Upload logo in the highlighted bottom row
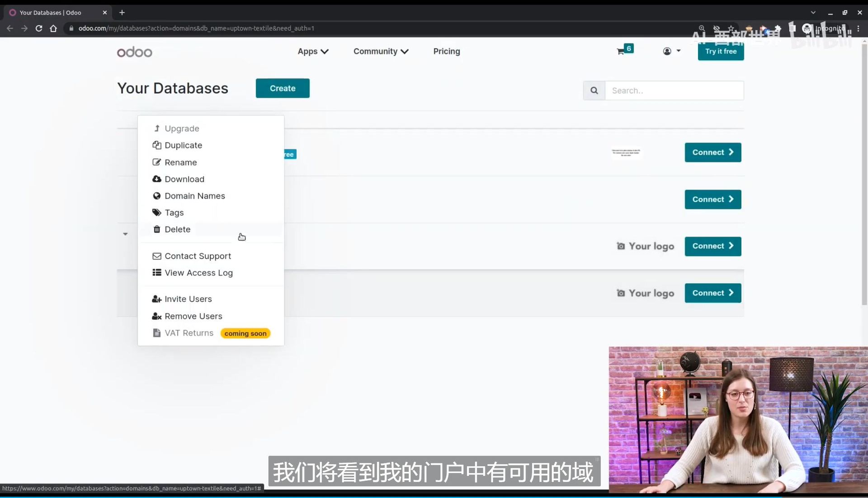The width and height of the screenshot is (868, 498). (x=646, y=293)
